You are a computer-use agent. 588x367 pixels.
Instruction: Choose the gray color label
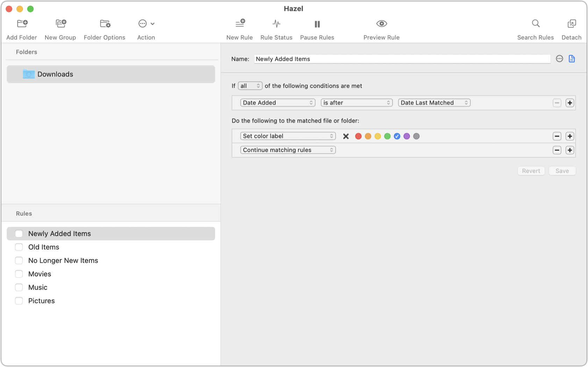[x=416, y=136]
